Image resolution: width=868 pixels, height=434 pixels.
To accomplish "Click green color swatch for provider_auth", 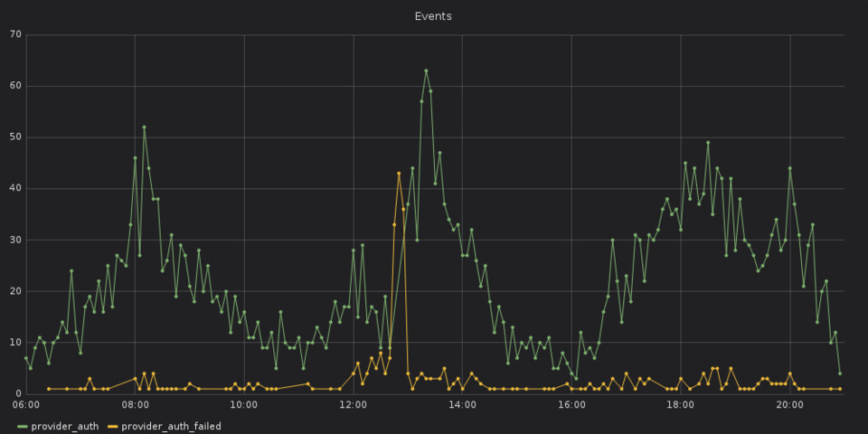I will click(x=22, y=426).
